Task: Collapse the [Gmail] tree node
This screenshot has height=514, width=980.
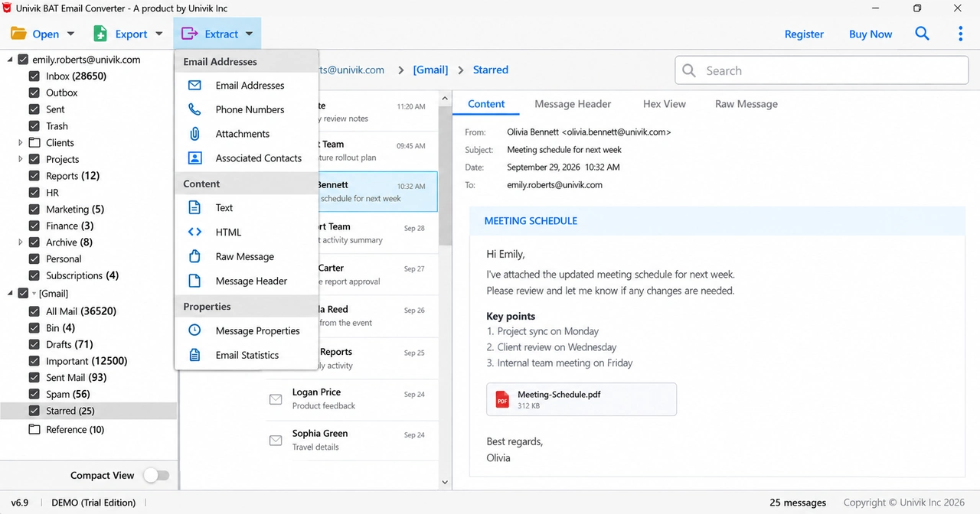Action: coord(9,293)
